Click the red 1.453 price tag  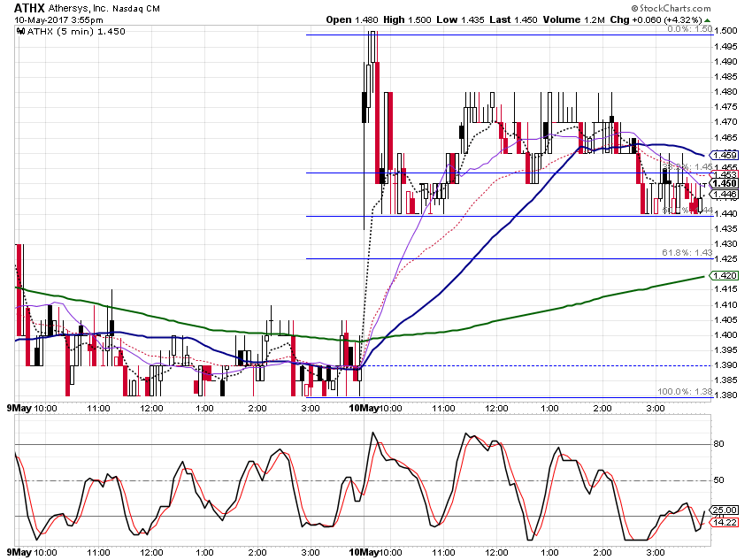(x=725, y=174)
